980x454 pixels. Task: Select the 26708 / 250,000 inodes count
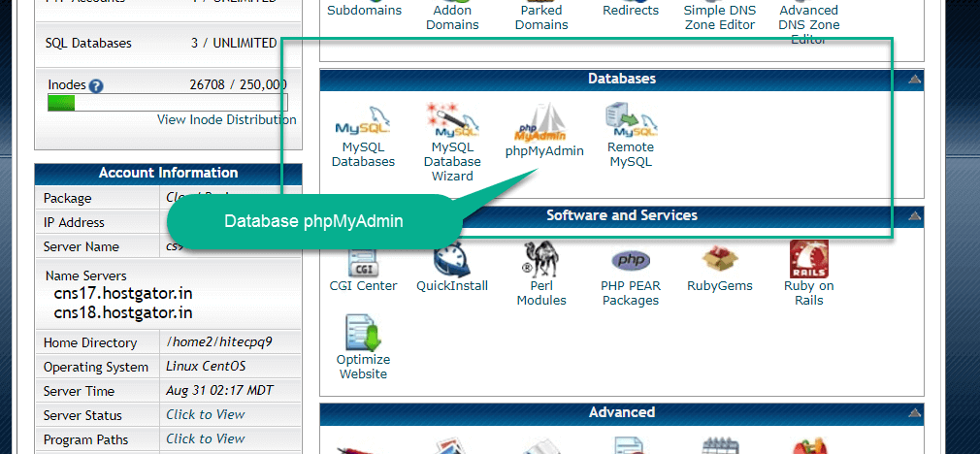[x=239, y=85]
